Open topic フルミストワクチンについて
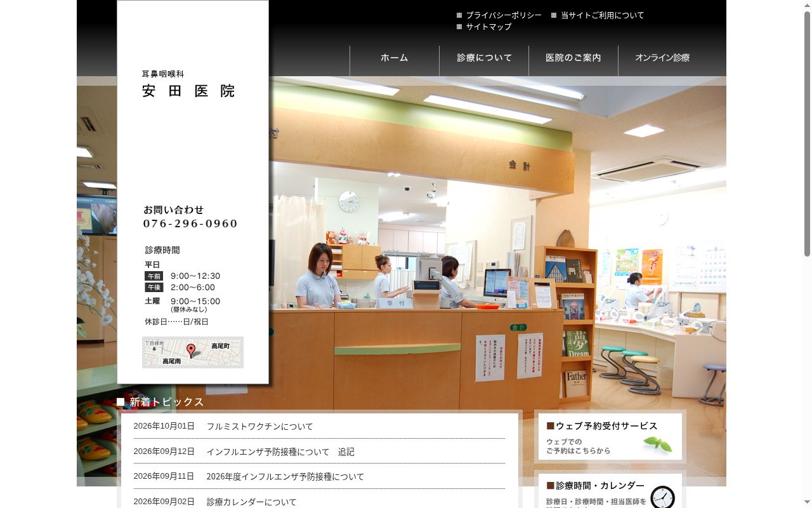 (259, 427)
